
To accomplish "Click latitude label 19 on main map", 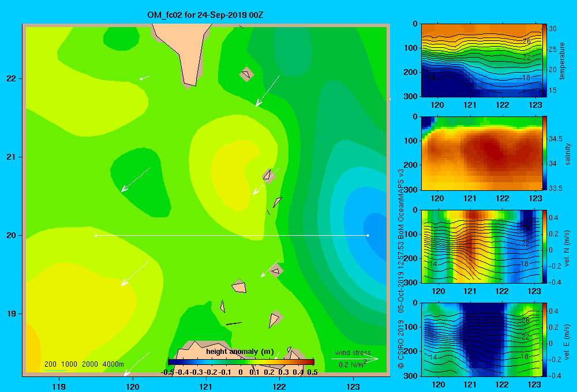I will pos(11,314).
